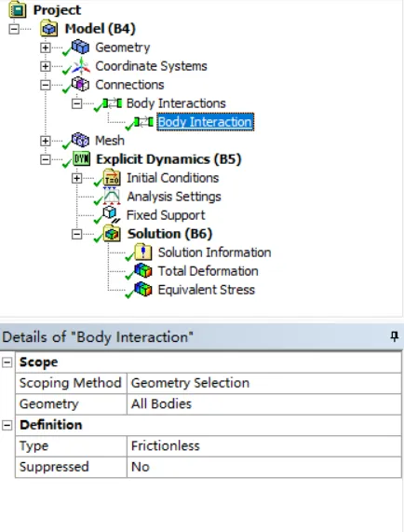Click the Geometry field showing All Bodies
Screen dimensions: 404x532
pos(264,403)
